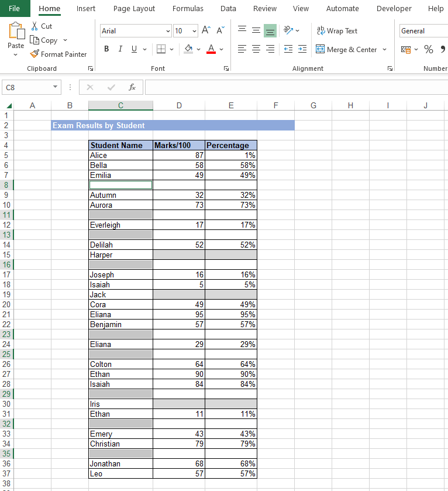Click the Center horizontal alignment icon
Image resolution: width=448 pixels, height=491 pixels.
pyautogui.click(x=256, y=49)
